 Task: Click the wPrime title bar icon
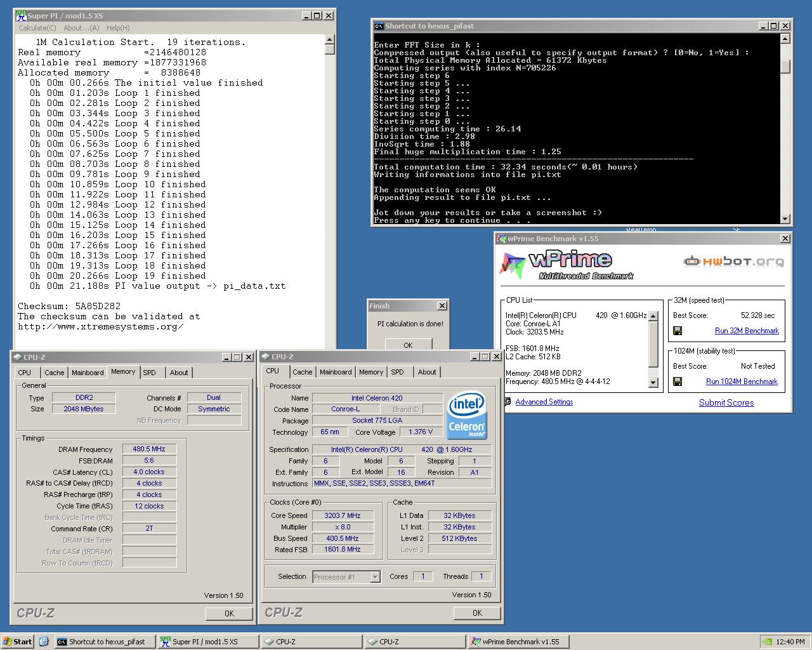[501, 239]
